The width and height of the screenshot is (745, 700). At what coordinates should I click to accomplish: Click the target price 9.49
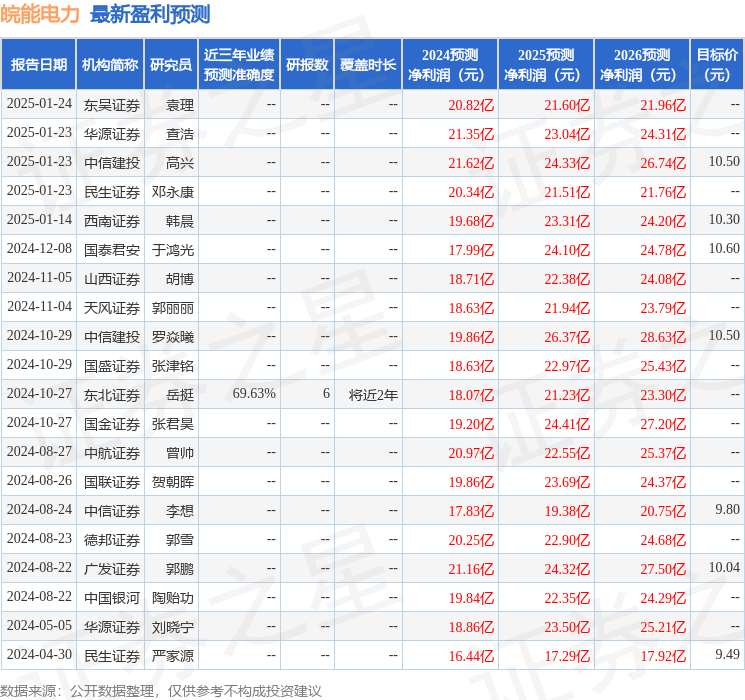pos(727,654)
